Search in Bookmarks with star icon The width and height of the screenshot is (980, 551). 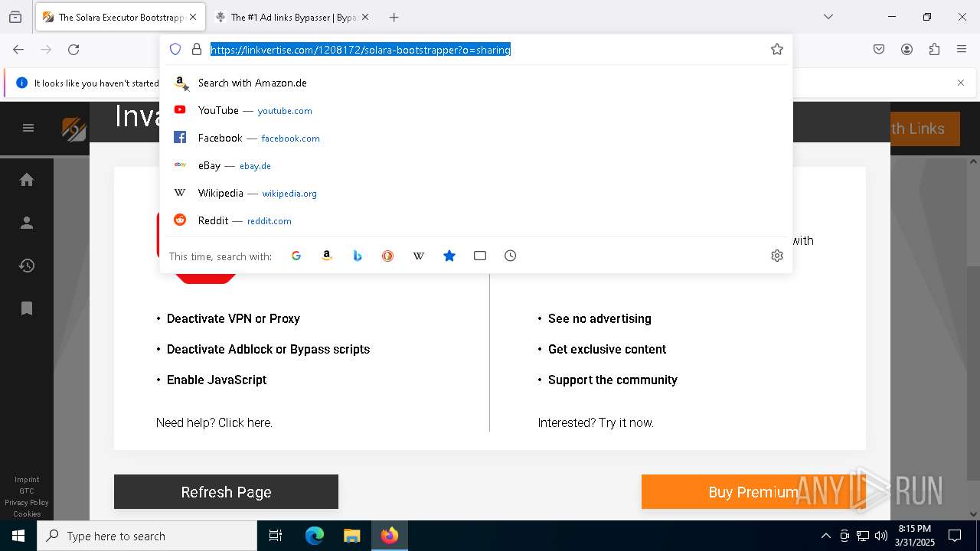(449, 256)
